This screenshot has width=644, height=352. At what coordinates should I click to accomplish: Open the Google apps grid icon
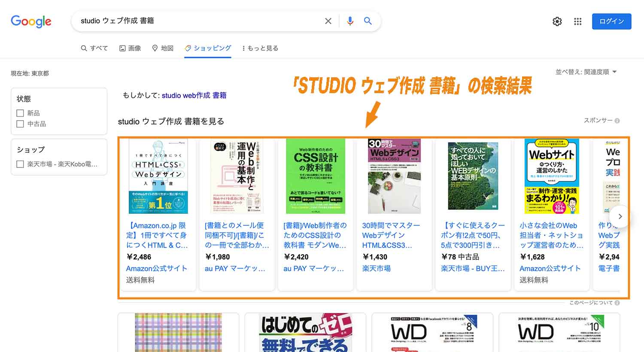pos(578,21)
